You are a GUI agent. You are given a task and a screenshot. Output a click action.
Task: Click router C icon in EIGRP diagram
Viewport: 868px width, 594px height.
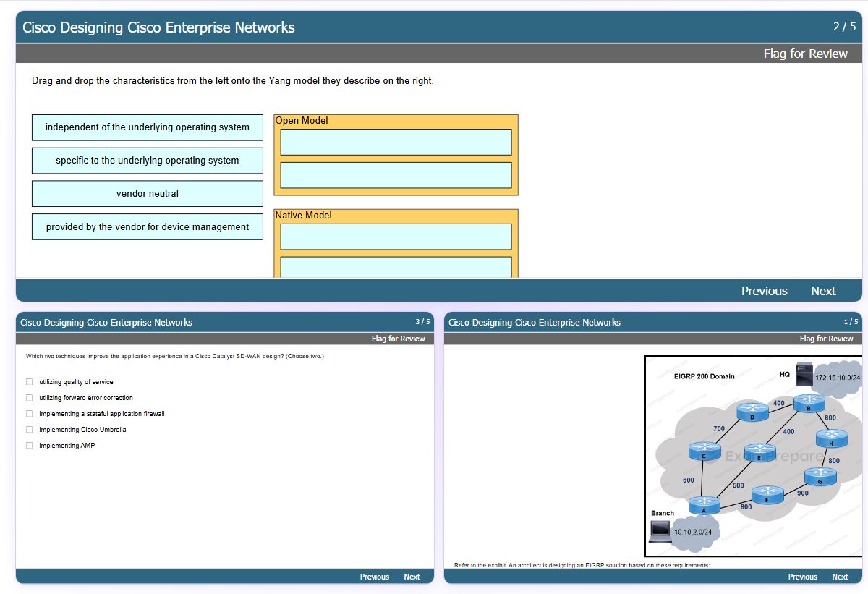[704, 451]
